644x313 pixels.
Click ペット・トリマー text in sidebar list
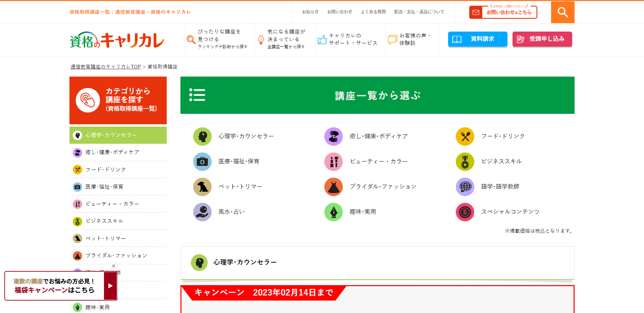click(x=106, y=238)
